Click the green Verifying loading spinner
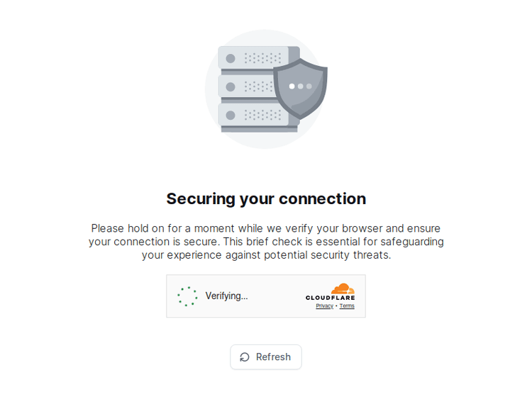Image resolution: width=532 pixels, height=399 pixels. click(x=187, y=296)
